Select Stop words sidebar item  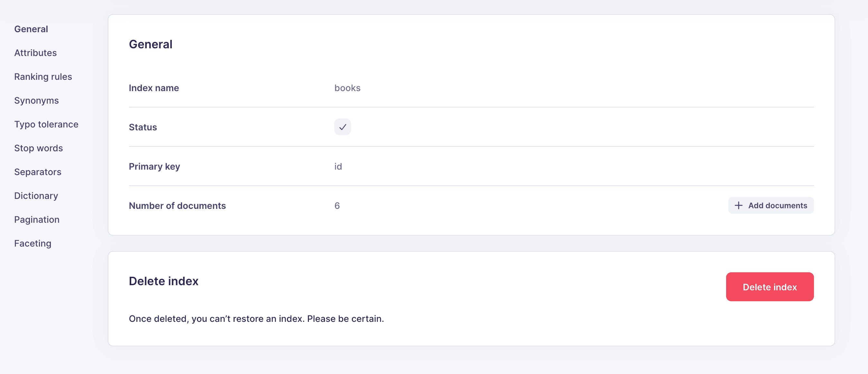pos(38,148)
